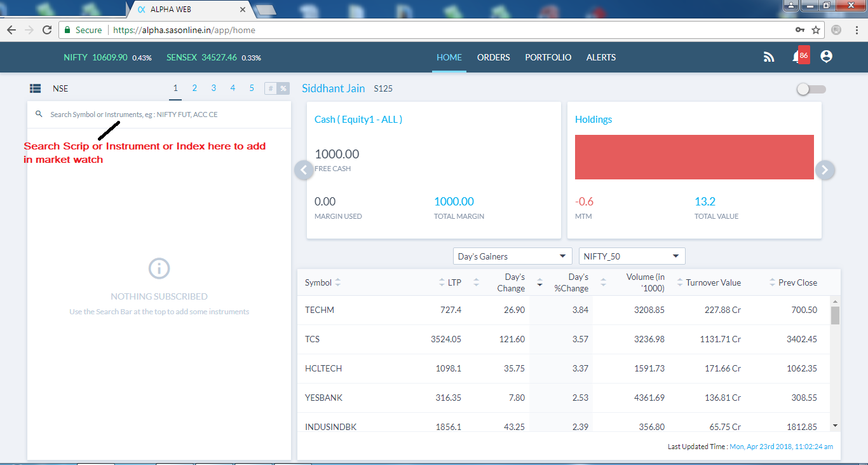
Task: Click the gainers table scrollbar thumb
Action: pos(835,316)
